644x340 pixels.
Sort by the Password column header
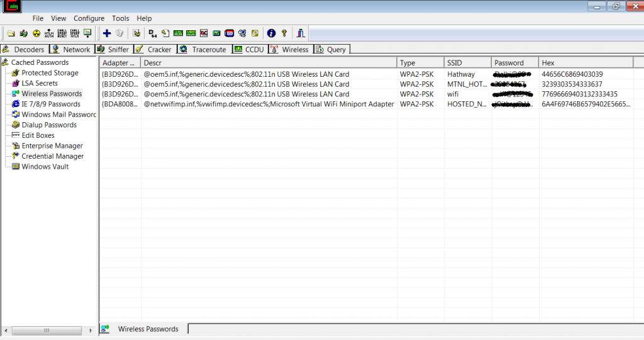[515, 62]
